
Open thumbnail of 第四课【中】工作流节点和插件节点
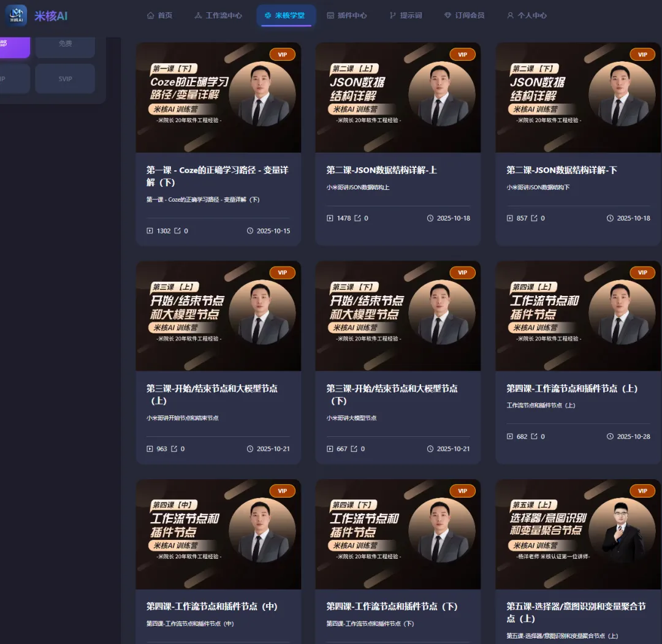coord(218,534)
